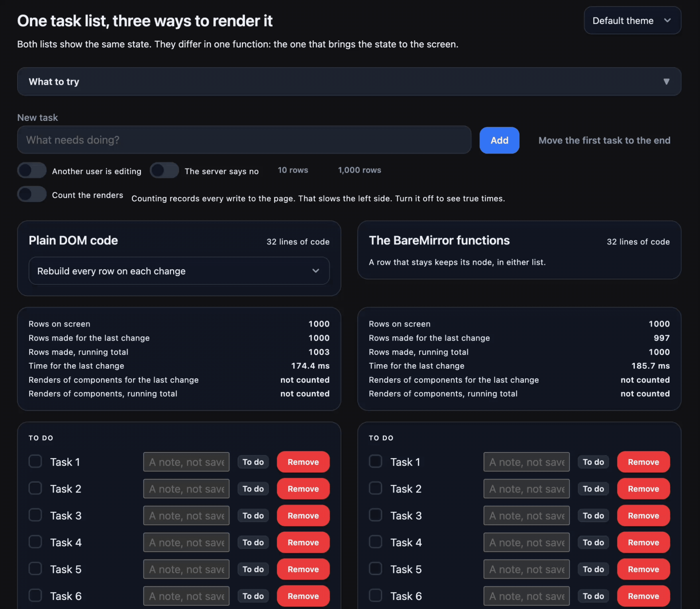Tick Task 5 checkbox in left list
Image resolution: width=700 pixels, height=609 pixels.
[x=35, y=569]
